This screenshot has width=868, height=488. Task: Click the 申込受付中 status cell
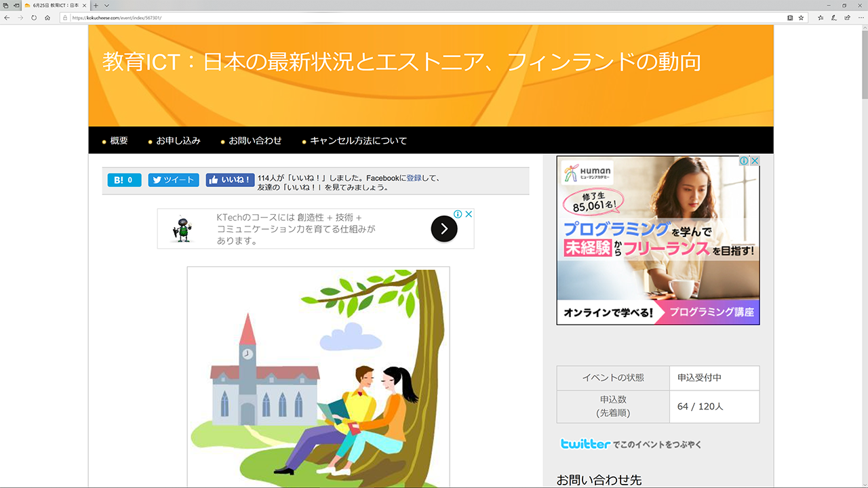[714, 378]
